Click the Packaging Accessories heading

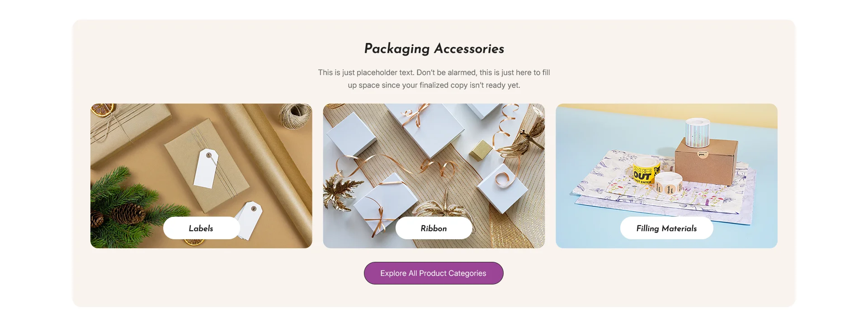coord(434,48)
